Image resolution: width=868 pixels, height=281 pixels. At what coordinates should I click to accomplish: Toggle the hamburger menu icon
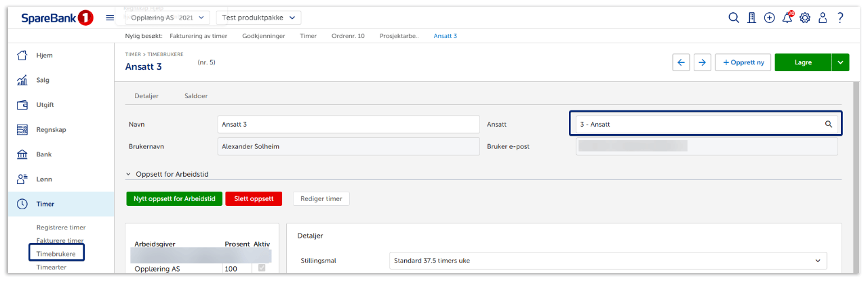click(x=110, y=18)
